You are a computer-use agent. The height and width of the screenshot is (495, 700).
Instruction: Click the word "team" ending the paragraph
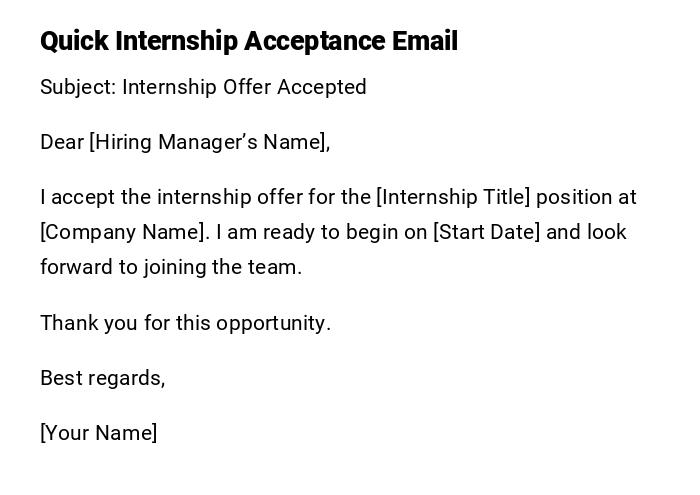click(x=279, y=267)
